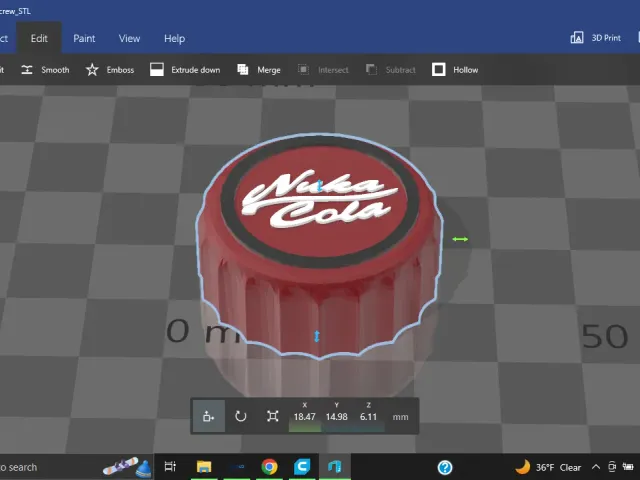Click the 3D Print button
Viewport: 640px width, 480px height.
[596, 38]
